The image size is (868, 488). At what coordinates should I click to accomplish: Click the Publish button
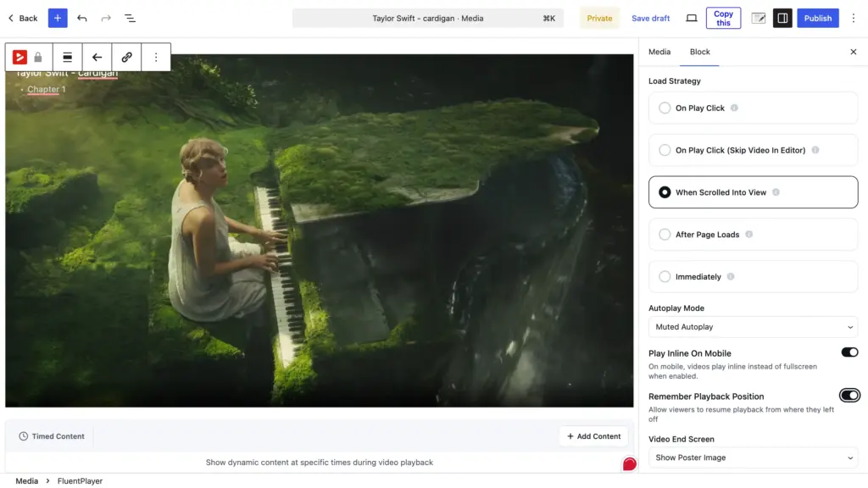818,19
